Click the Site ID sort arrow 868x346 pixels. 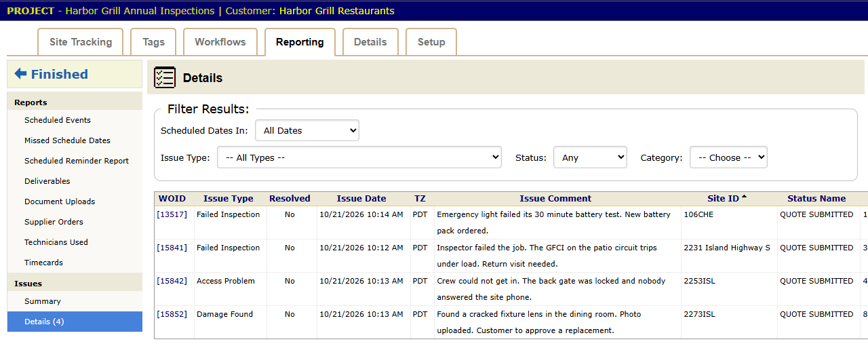click(744, 197)
